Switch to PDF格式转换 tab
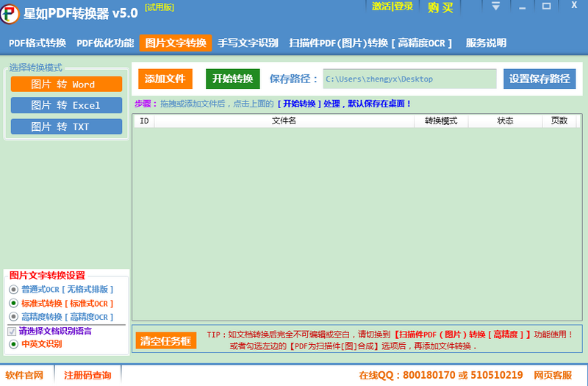 click(x=37, y=43)
